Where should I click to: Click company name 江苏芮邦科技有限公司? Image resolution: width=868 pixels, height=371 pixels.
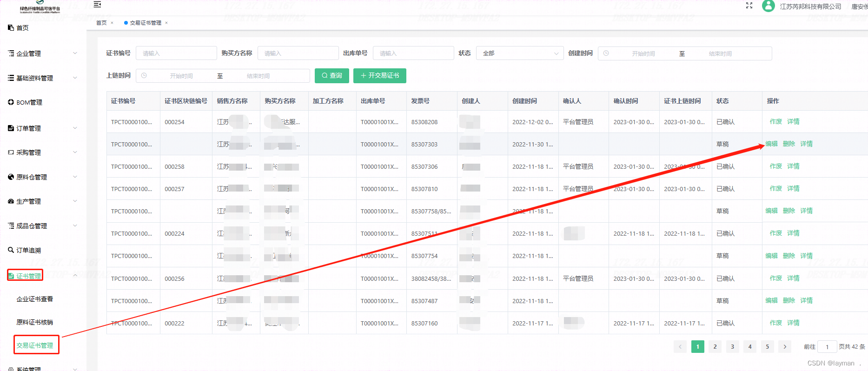[x=811, y=7]
